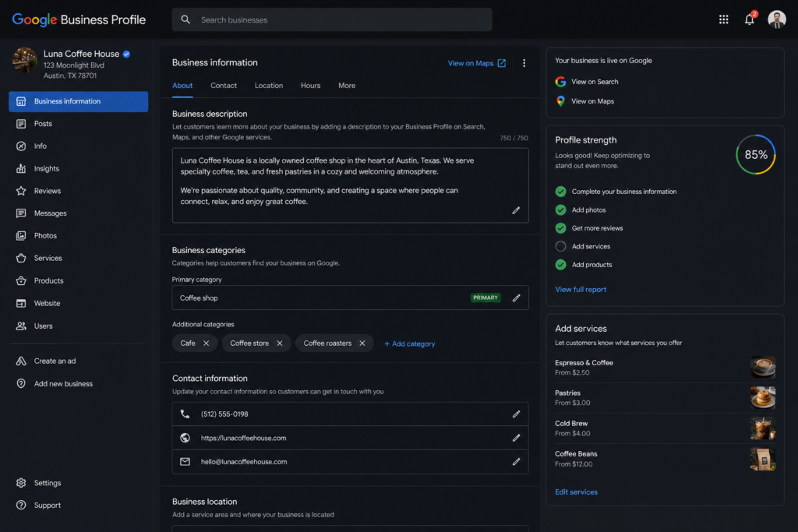Image resolution: width=798 pixels, height=532 pixels.
Task: Open Insights in the sidebar
Action: 79,168
